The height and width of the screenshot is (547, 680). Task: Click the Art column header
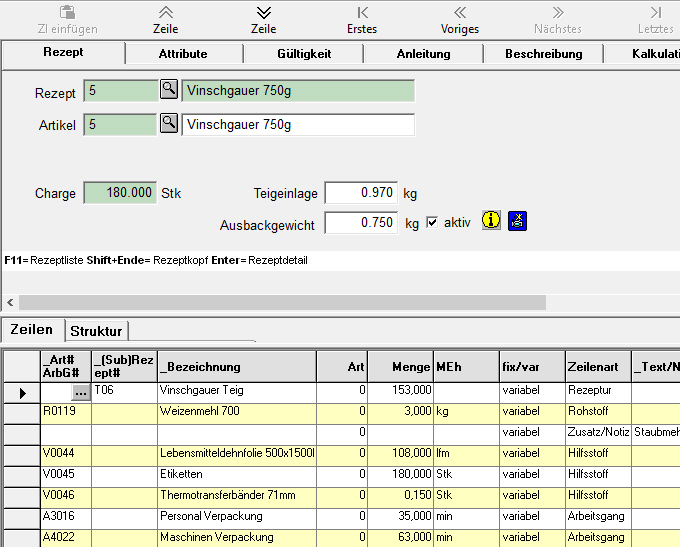(x=342, y=367)
